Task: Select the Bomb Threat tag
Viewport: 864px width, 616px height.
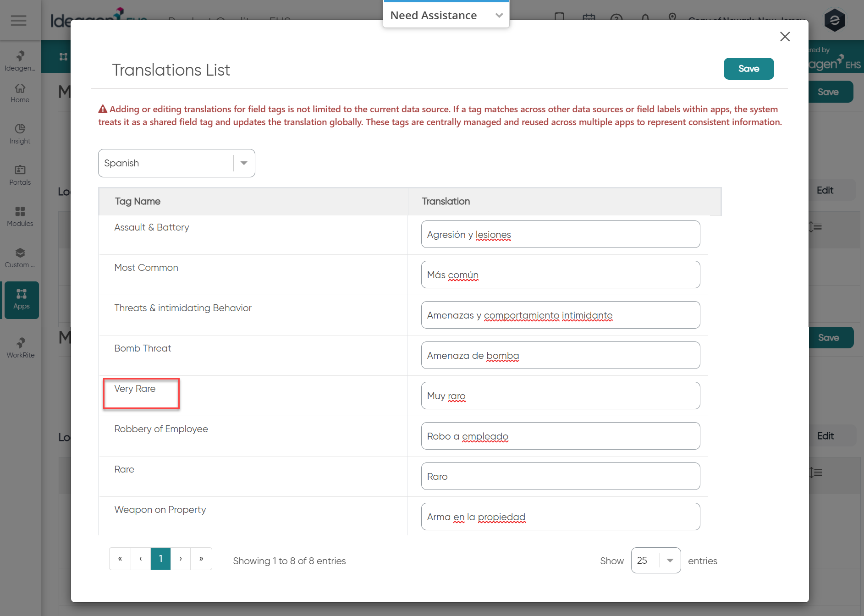Action: click(143, 348)
